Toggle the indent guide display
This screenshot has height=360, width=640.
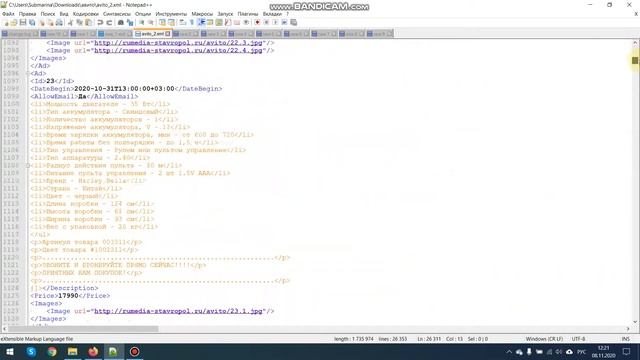(x=201, y=22)
